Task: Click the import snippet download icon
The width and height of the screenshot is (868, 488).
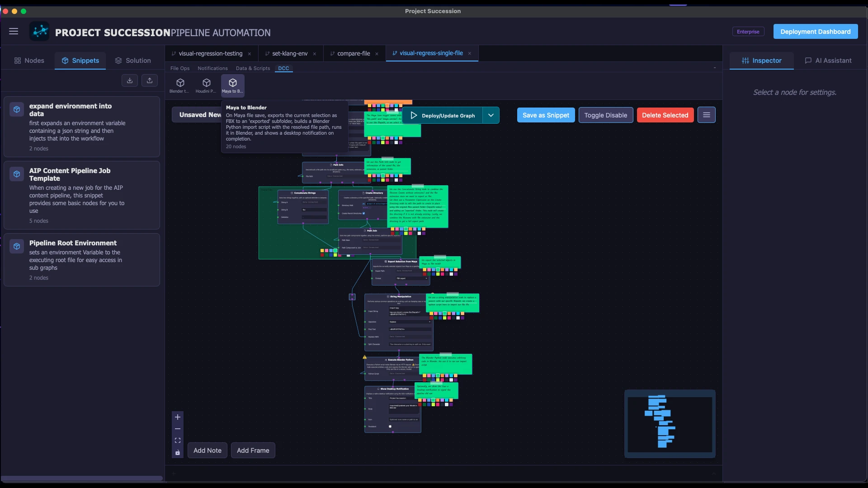Action: click(130, 80)
